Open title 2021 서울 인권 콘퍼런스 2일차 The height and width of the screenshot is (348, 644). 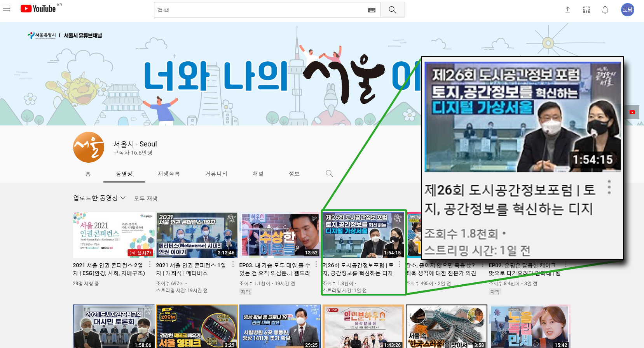pyautogui.click(x=109, y=269)
